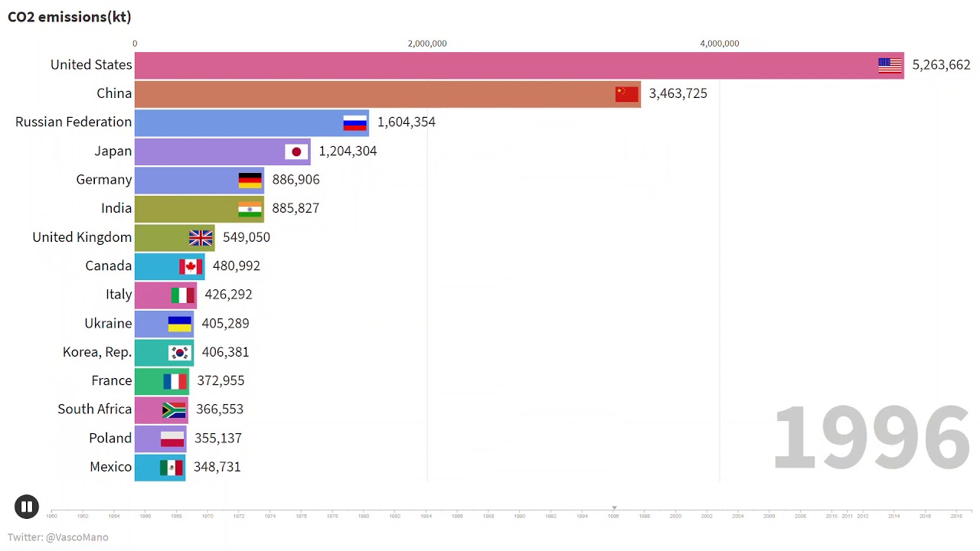
Task: Click the value 1,204,304
Action: point(348,151)
